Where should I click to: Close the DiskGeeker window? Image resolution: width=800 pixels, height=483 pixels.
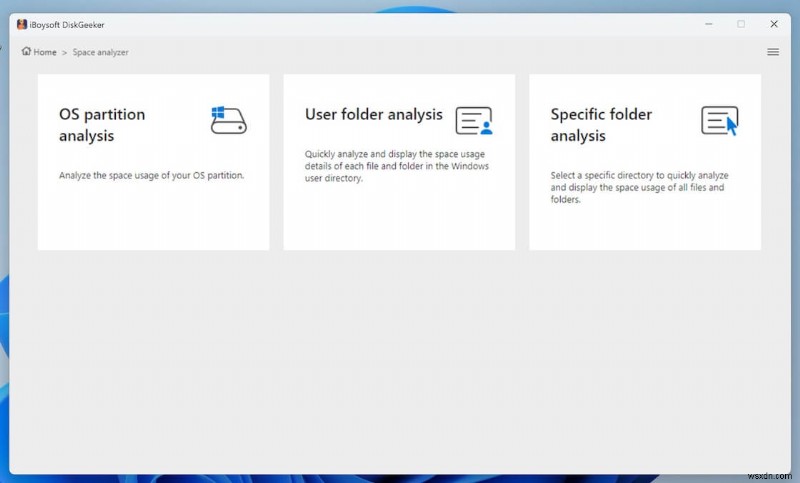[774, 24]
